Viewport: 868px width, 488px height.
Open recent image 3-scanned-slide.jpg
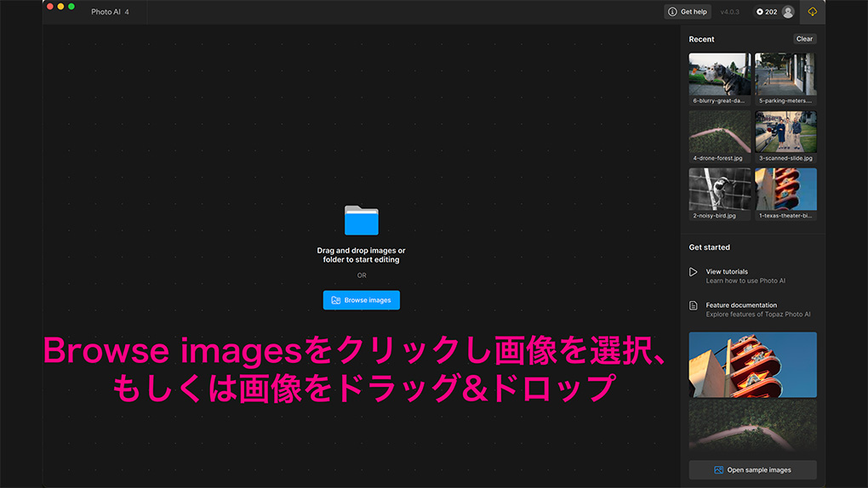tap(785, 136)
